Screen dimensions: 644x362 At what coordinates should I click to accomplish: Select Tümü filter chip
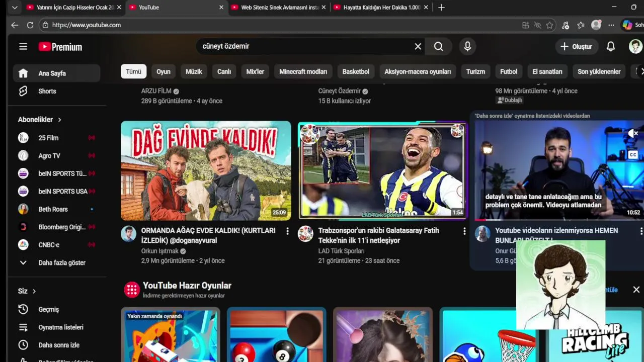[x=133, y=71]
